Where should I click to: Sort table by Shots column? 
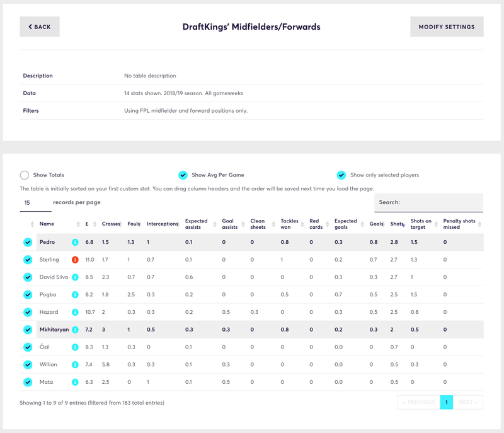point(397,224)
